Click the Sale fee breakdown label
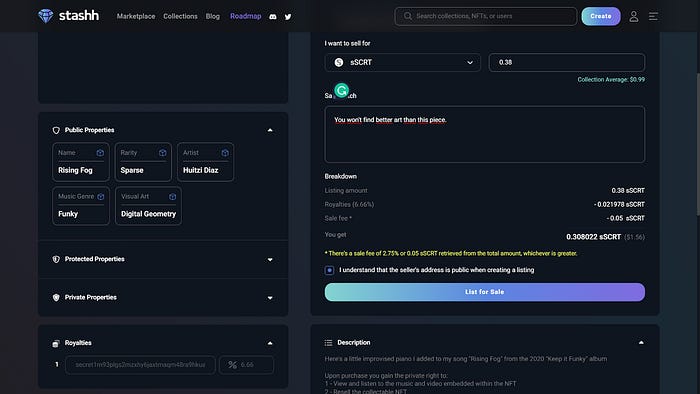Image resolution: width=700 pixels, height=394 pixels. pyautogui.click(x=338, y=218)
